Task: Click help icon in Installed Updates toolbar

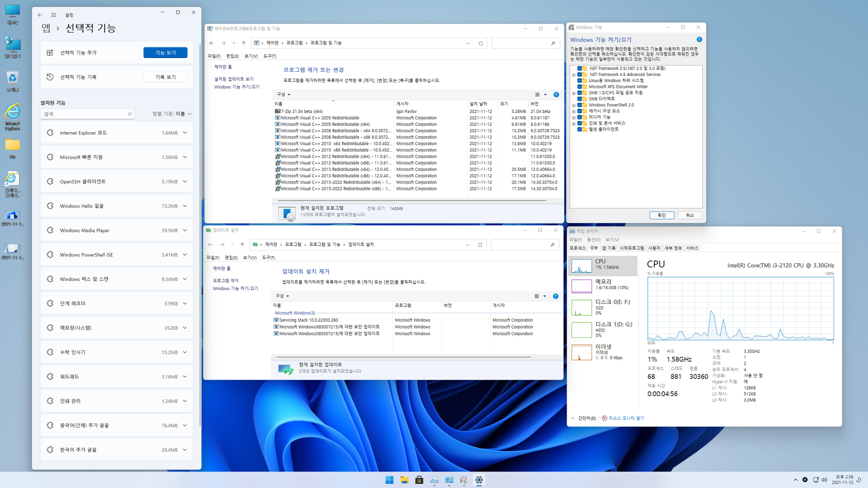Action: point(556,296)
